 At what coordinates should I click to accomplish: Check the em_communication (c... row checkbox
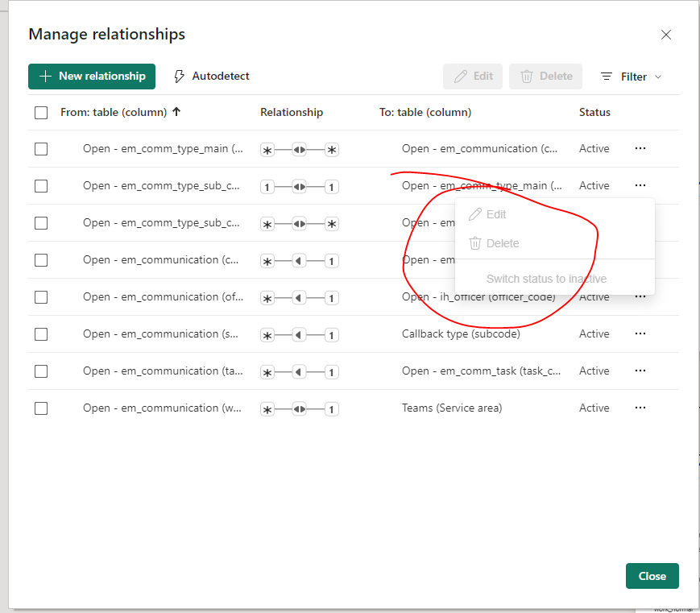(41, 260)
